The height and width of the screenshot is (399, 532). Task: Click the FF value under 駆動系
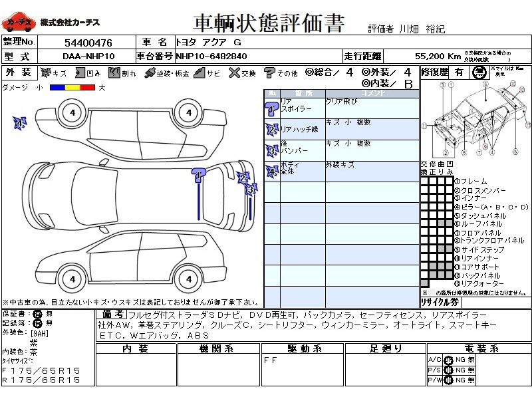[x=271, y=360]
